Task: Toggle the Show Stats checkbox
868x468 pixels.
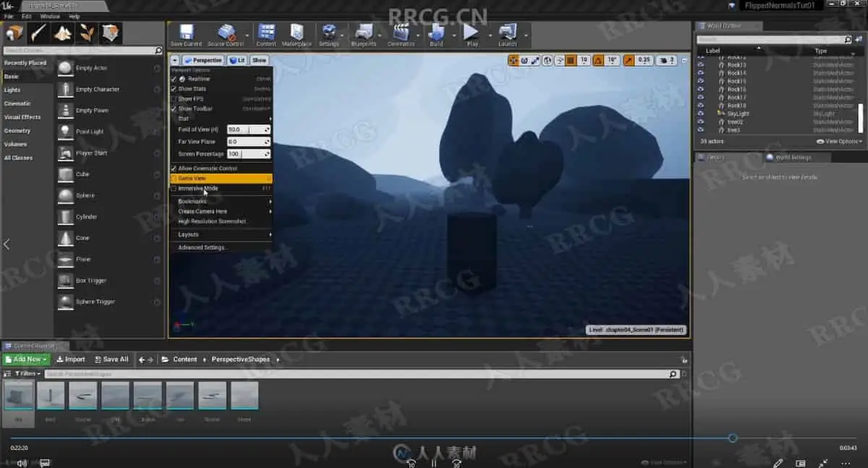Action: (174, 89)
